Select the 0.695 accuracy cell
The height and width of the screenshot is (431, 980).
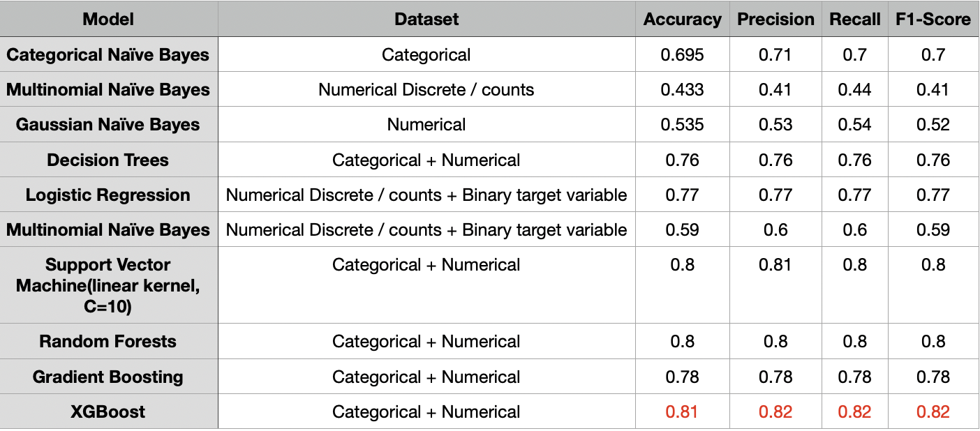[682, 54]
